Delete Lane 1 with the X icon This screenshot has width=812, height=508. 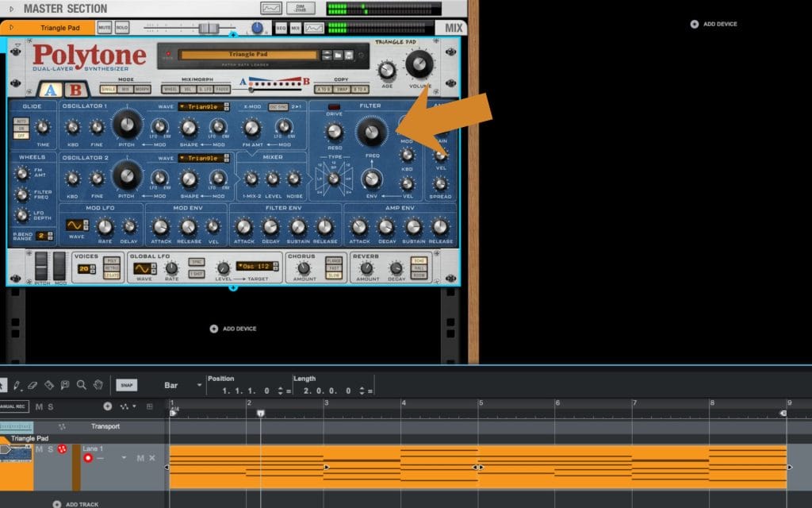[152, 458]
